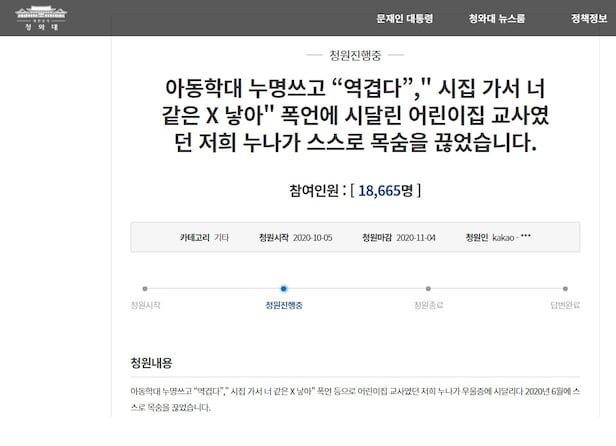
Task: Click the blue 청원진행중 label under progress bar
Action: tap(286, 304)
